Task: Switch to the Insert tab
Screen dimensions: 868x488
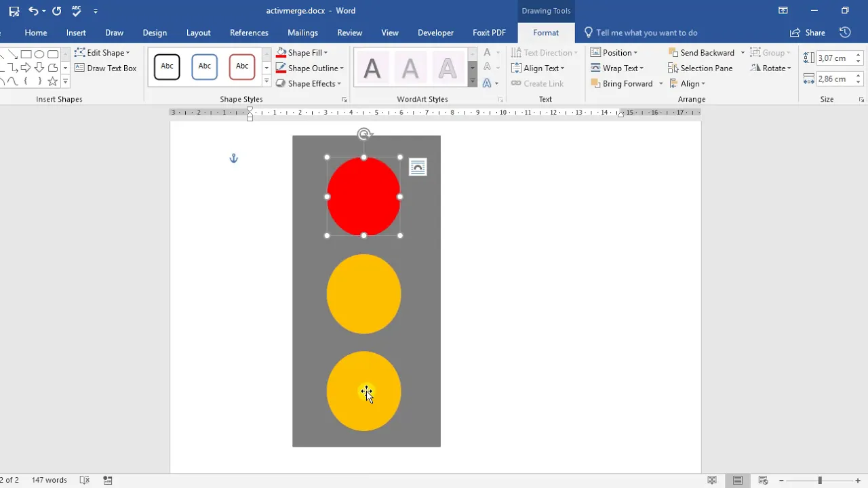Action: click(x=76, y=33)
